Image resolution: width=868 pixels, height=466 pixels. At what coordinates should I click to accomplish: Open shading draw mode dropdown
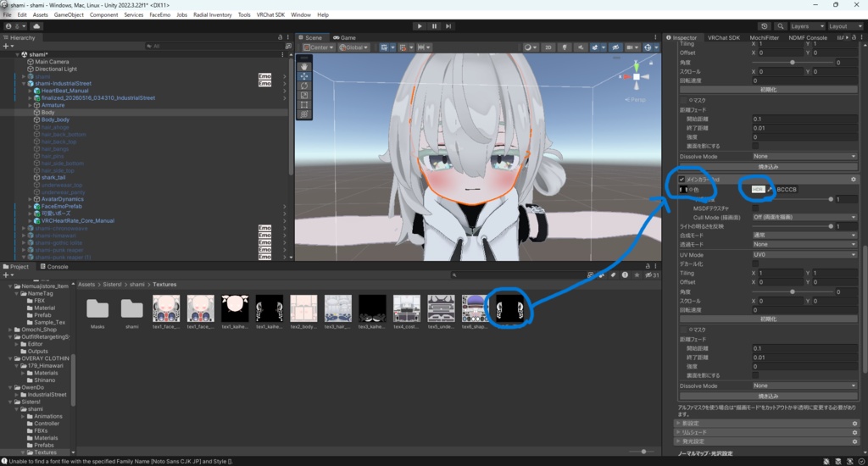point(531,47)
